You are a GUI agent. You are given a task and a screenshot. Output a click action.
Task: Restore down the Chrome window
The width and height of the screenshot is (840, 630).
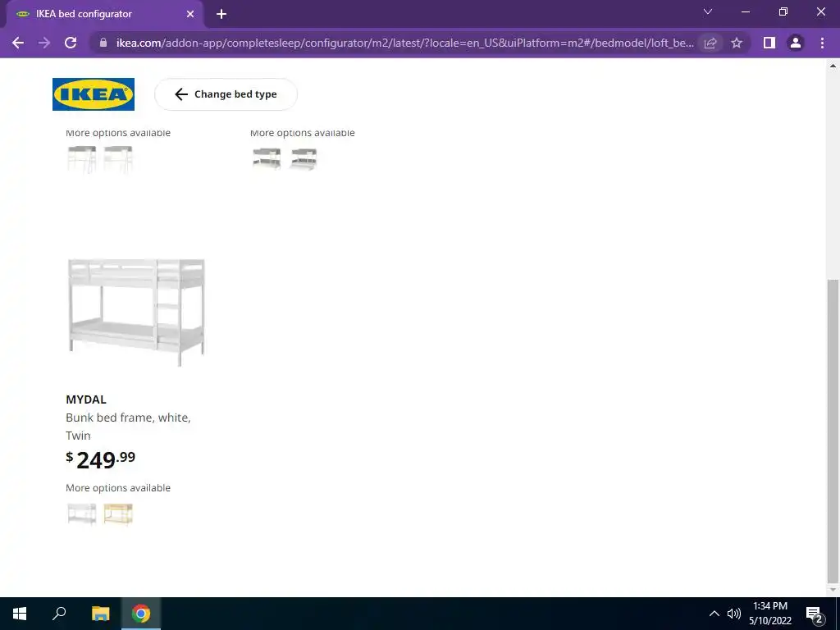[783, 11]
